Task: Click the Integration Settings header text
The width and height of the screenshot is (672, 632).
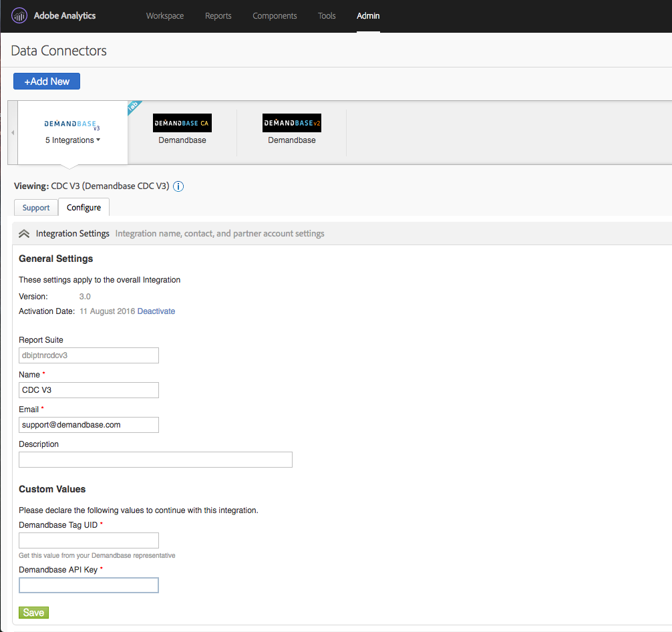Action: tap(73, 234)
